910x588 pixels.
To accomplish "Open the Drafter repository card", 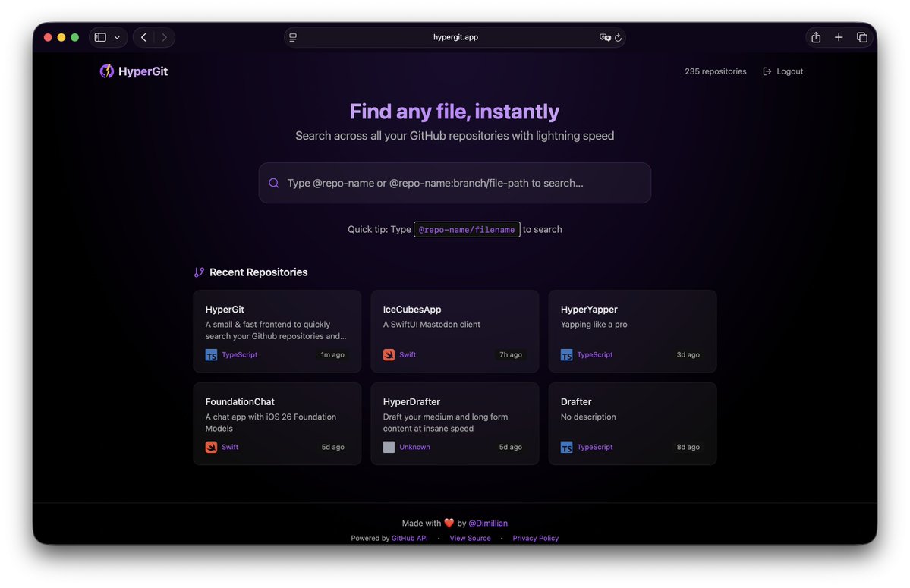I will pyautogui.click(x=632, y=423).
